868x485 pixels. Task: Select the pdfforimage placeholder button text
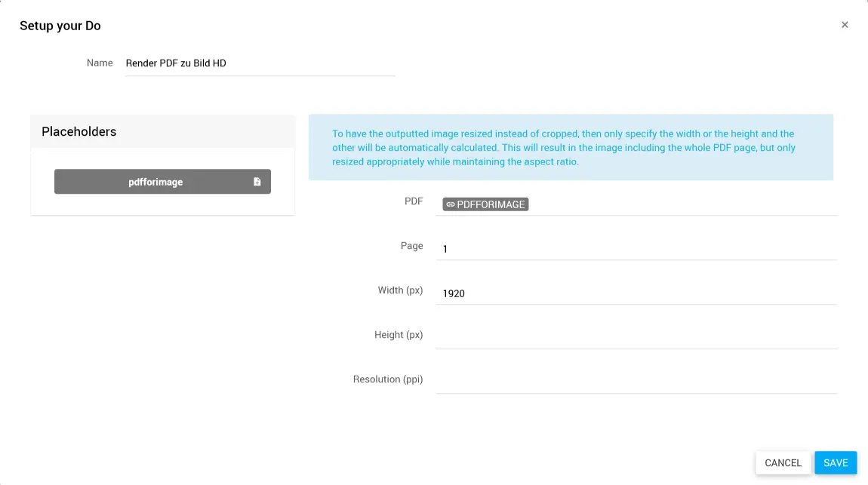[155, 182]
